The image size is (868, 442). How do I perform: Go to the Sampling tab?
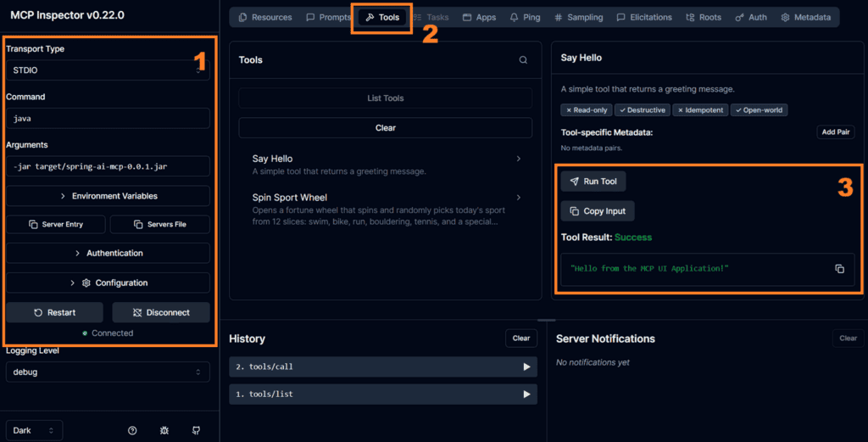click(578, 17)
